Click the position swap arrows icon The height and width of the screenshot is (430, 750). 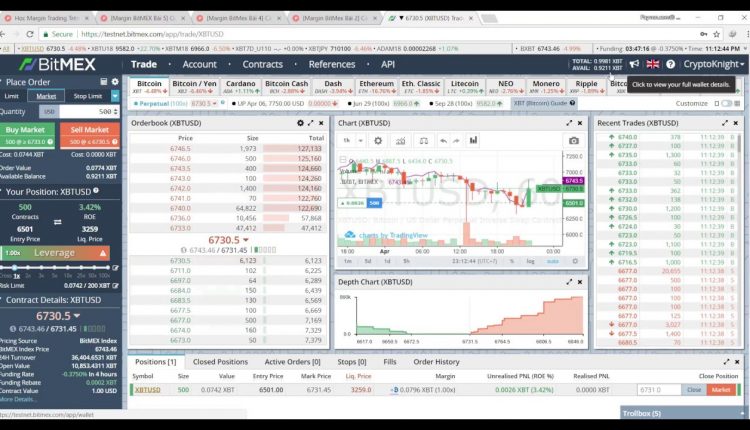click(57, 222)
